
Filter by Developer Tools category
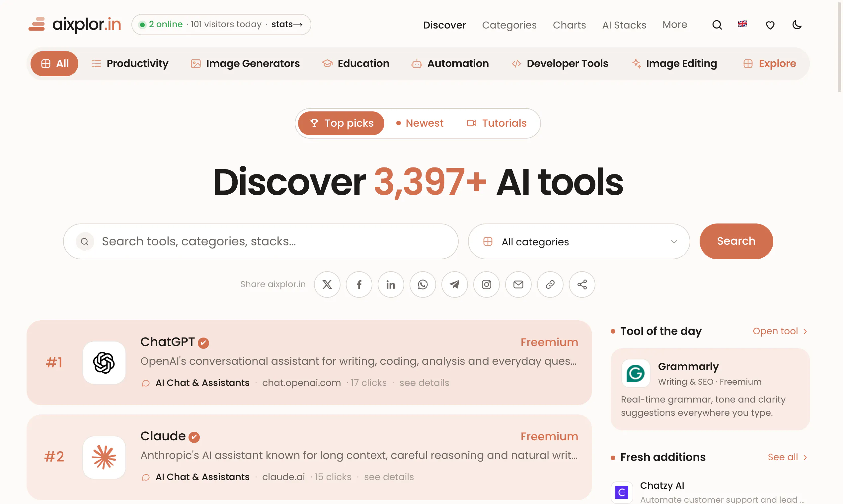[560, 64]
